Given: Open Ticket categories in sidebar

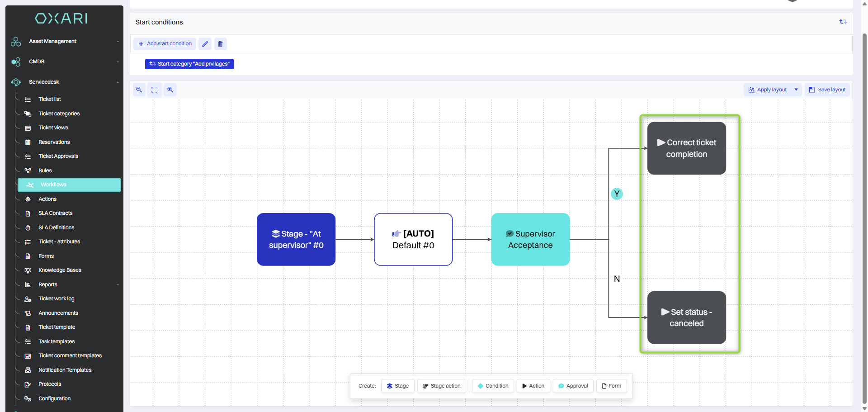Looking at the screenshot, I should pyautogui.click(x=59, y=114).
